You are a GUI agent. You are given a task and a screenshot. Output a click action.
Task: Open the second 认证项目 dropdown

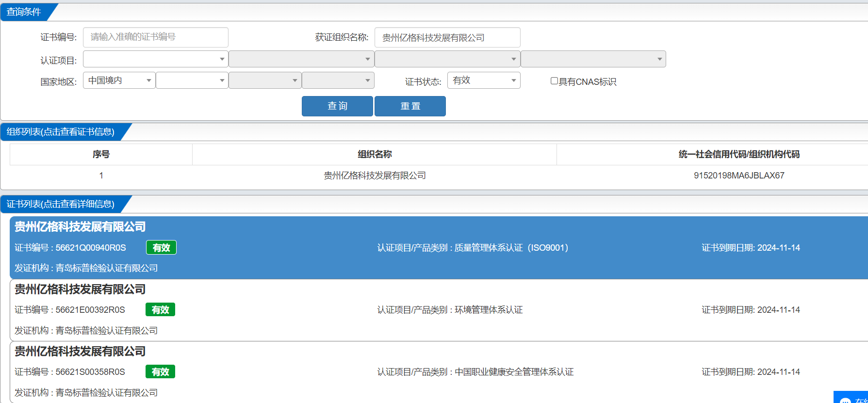click(x=301, y=59)
